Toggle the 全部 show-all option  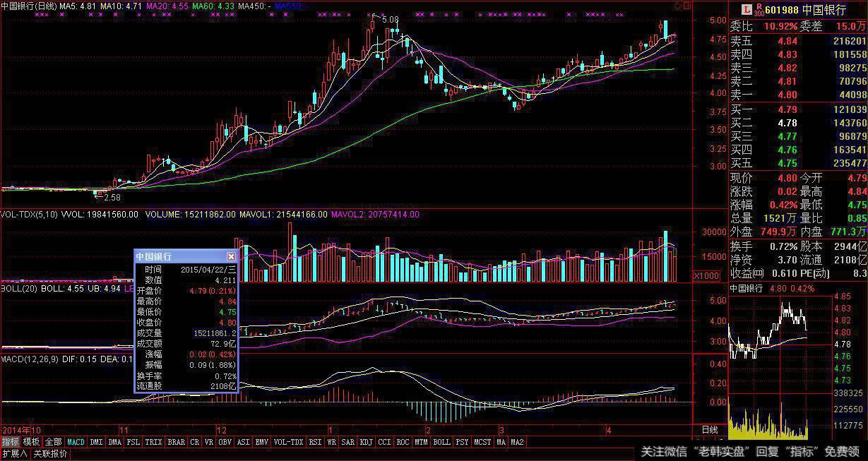click(x=54, y=442)
